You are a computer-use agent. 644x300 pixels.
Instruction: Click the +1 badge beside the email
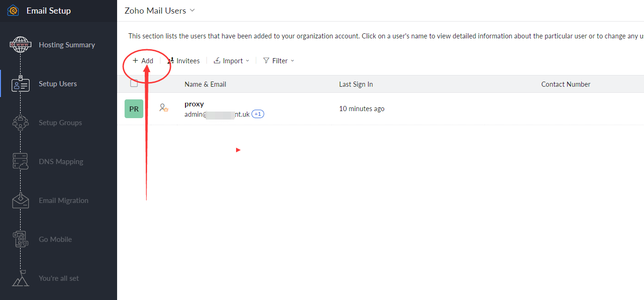258,114
